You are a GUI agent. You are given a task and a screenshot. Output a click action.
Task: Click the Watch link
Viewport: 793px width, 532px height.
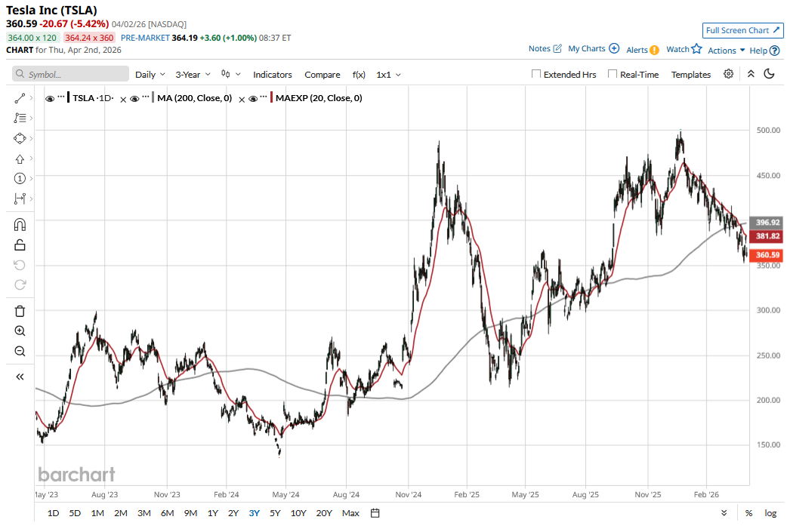tap(677, 49)
